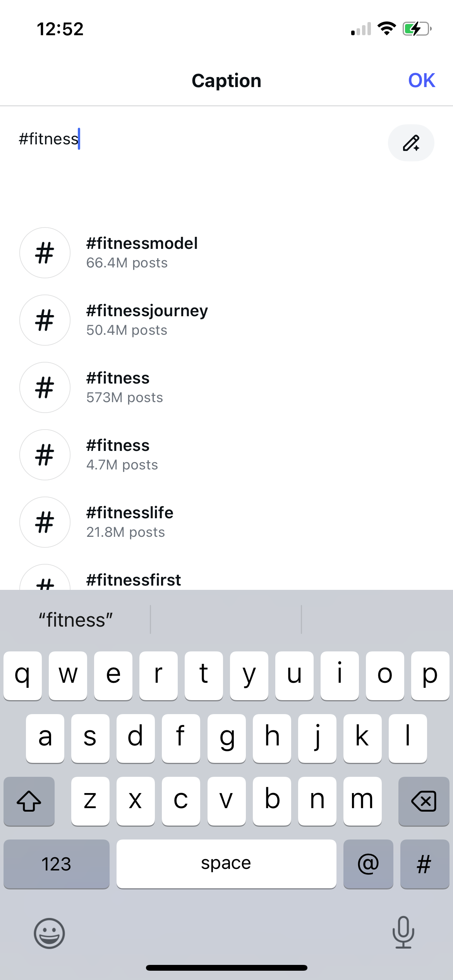Type the letter q key
This screenshot has height=980, width=453.
tap(22, 675)
